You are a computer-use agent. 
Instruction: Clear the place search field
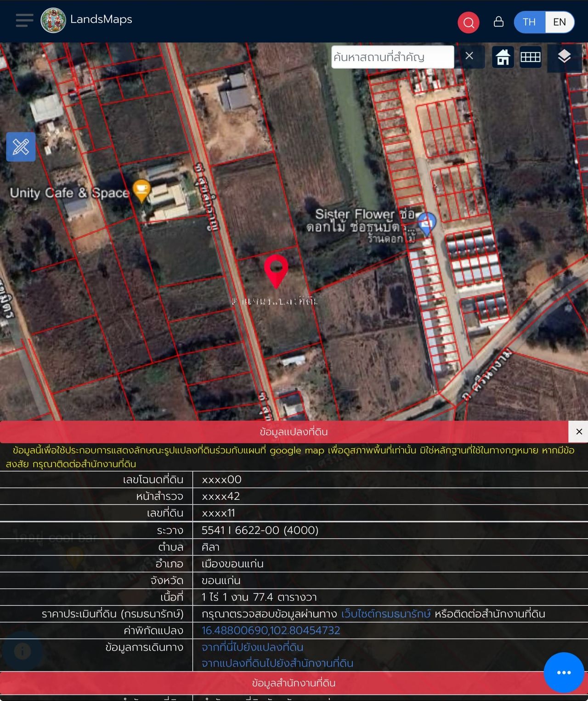point(469,56)
